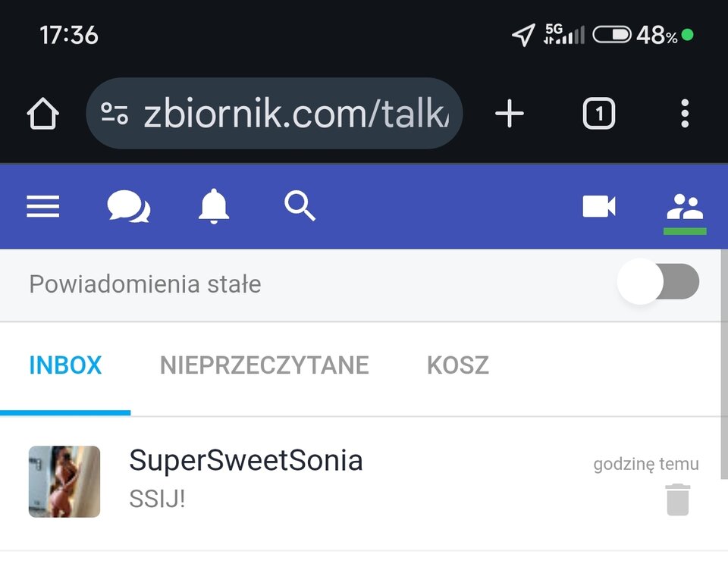Click the SSIJ! message preview

click(x=158, y=500)
